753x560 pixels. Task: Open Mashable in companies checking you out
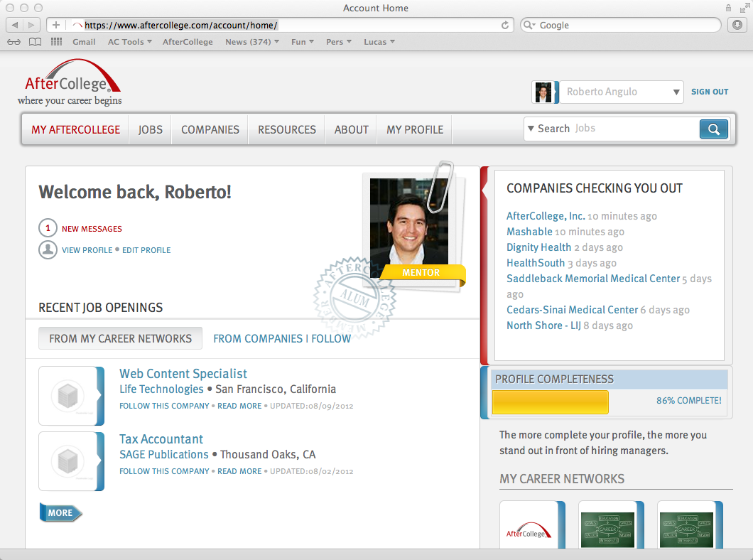click(529, 232)
